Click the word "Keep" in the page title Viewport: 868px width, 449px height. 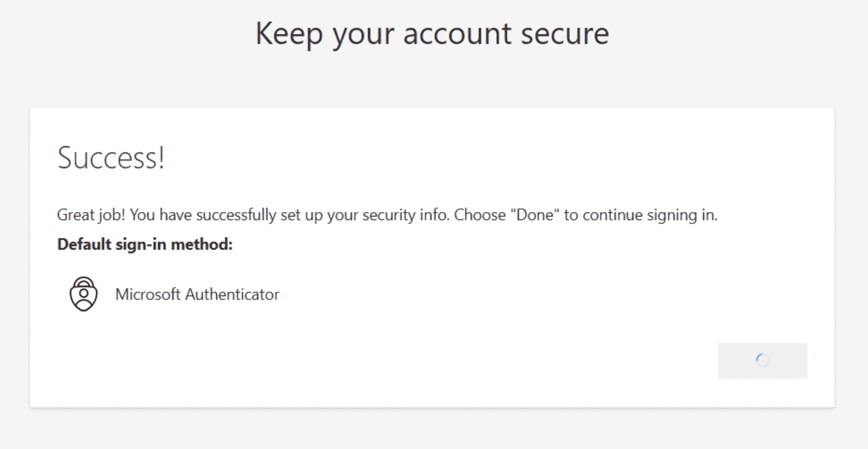click(x=289, y=34)
